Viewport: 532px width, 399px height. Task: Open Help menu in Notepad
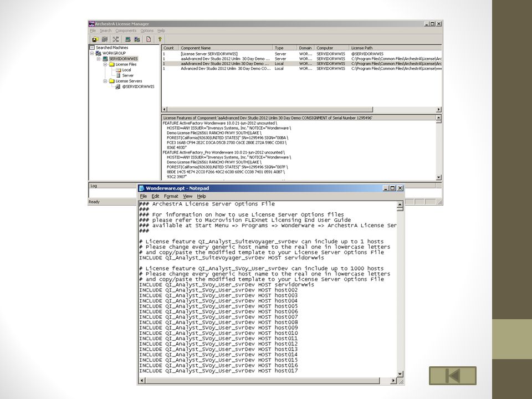202,196
